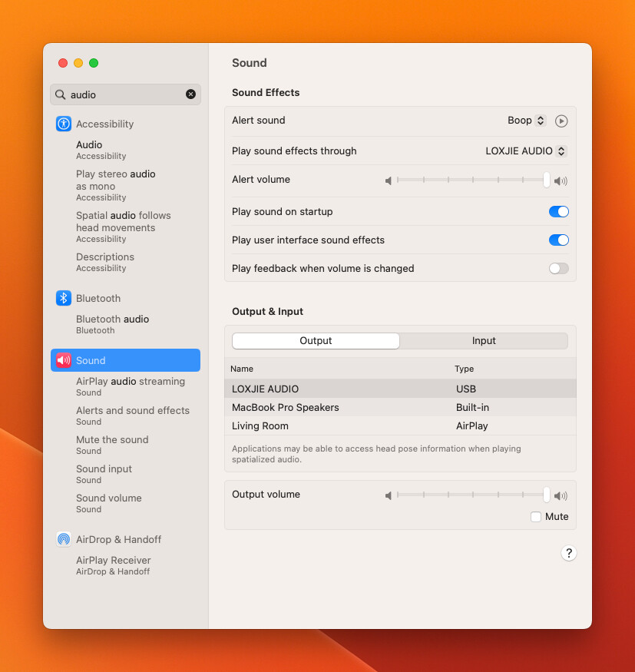Image resolution: width=635 pixels, height=672 pixels.
Task: Open the help question mark button
Action: 568,553
